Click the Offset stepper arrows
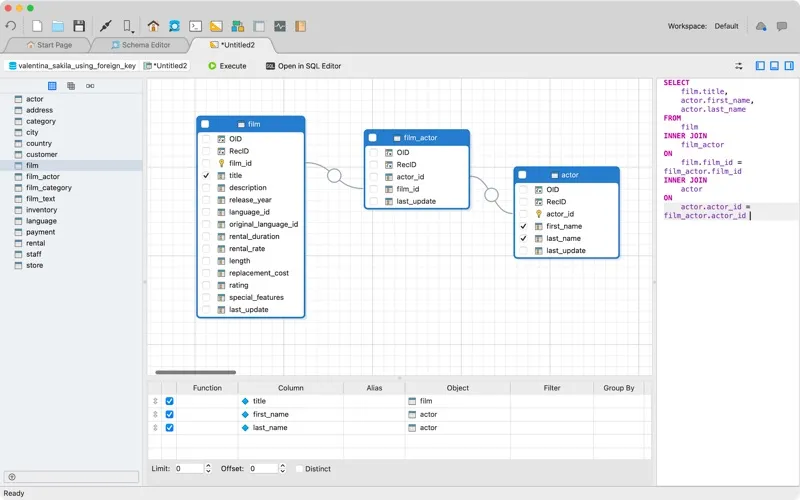Viewport: 800px width, 500px height. [283, 468]
